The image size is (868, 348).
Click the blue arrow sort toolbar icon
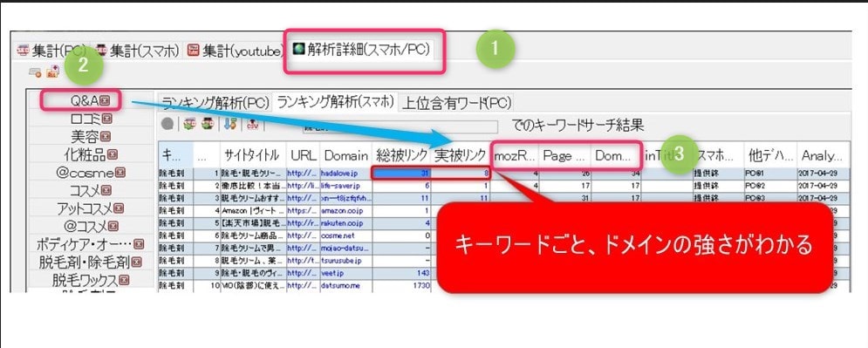230,125
